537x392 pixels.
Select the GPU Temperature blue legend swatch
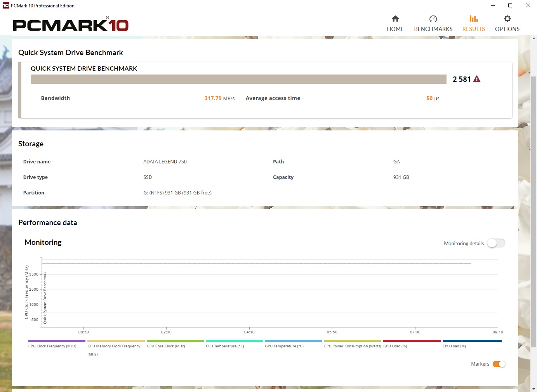[x=294, y=341]
